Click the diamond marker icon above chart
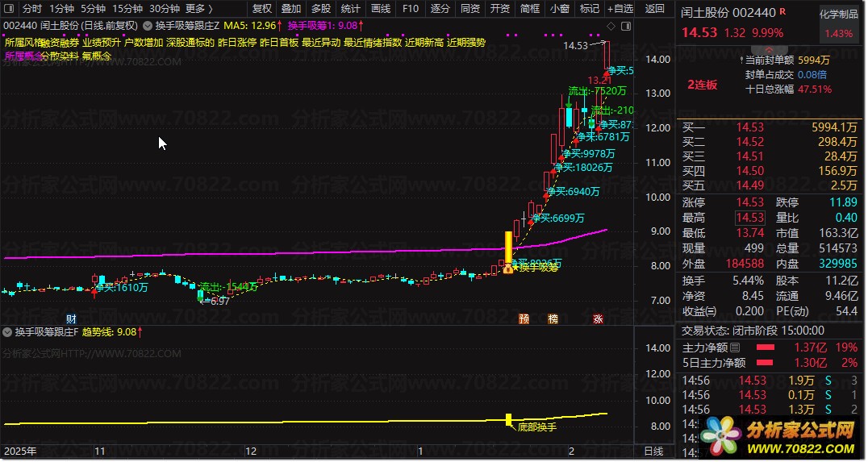This screenshot has width=868, height=462. click(x=611, y=26)
